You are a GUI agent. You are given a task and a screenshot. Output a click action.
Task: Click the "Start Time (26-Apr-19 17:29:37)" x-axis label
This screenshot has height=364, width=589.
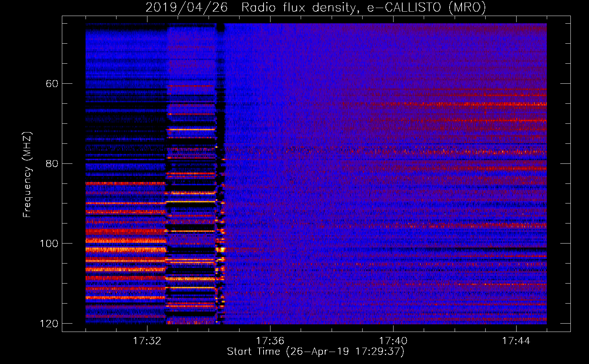pos(316,352)
